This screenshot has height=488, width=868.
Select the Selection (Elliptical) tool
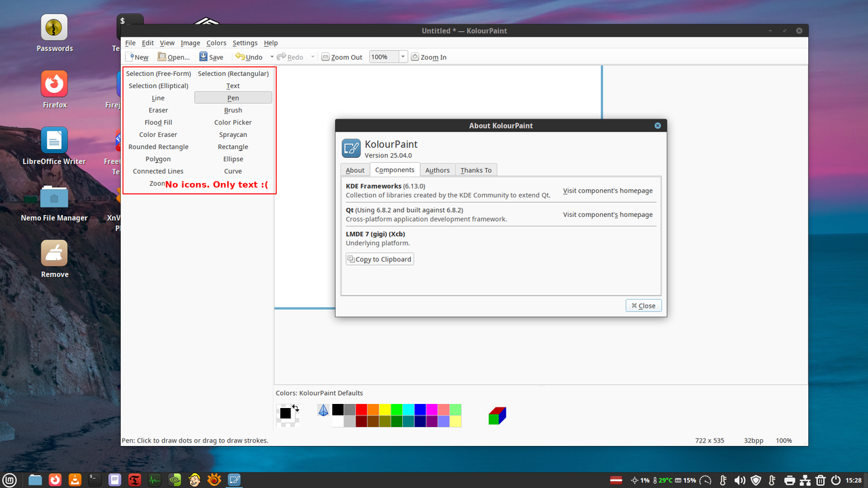pyautogui.click(x=158, y=85)
